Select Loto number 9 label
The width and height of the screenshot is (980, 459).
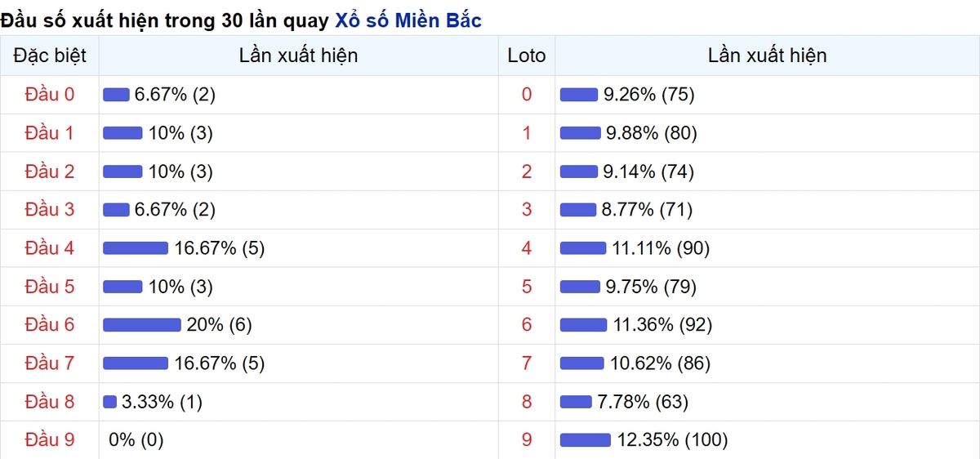tap(527, 439)
